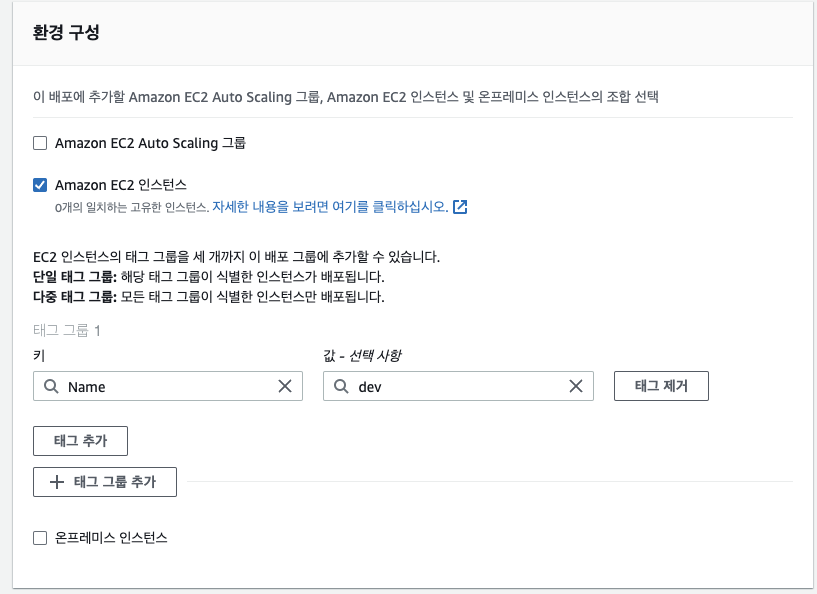
Task: Click the Amazon EC2 Auto Scaling 그룹 label text
Action: 150,143
